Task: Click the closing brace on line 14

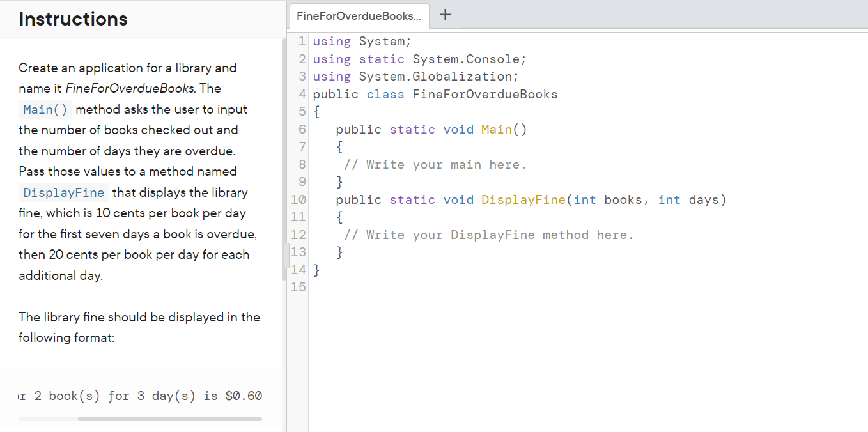Action: (316, 270)
